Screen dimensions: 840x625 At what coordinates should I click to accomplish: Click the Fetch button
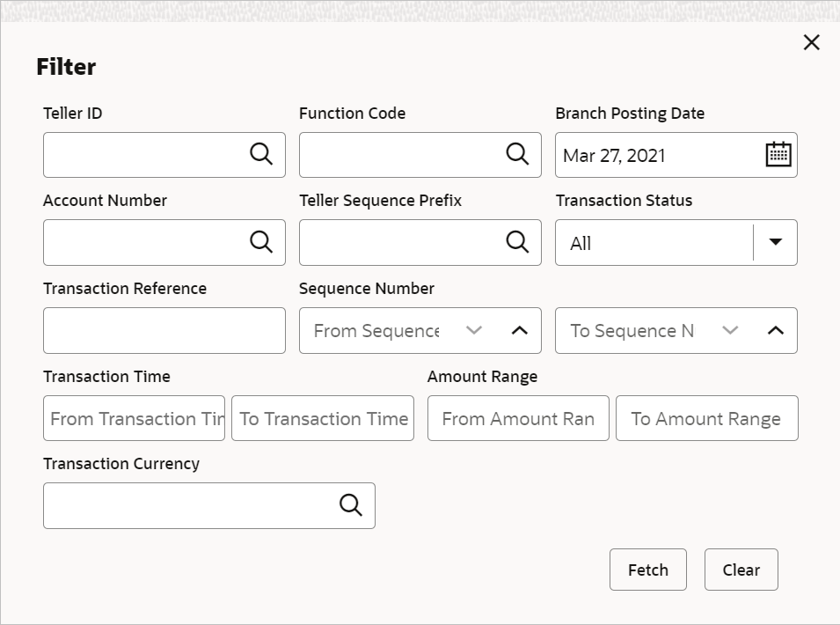click(647, 570)
